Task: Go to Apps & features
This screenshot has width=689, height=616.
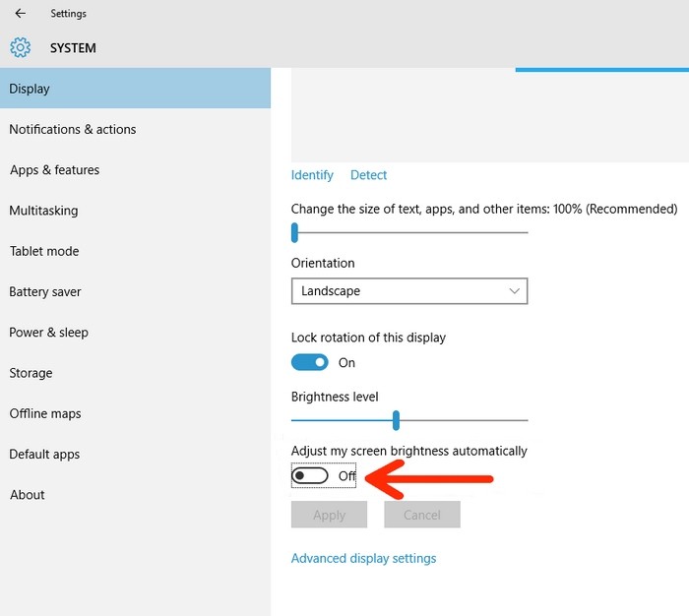Action: [55, 170]
